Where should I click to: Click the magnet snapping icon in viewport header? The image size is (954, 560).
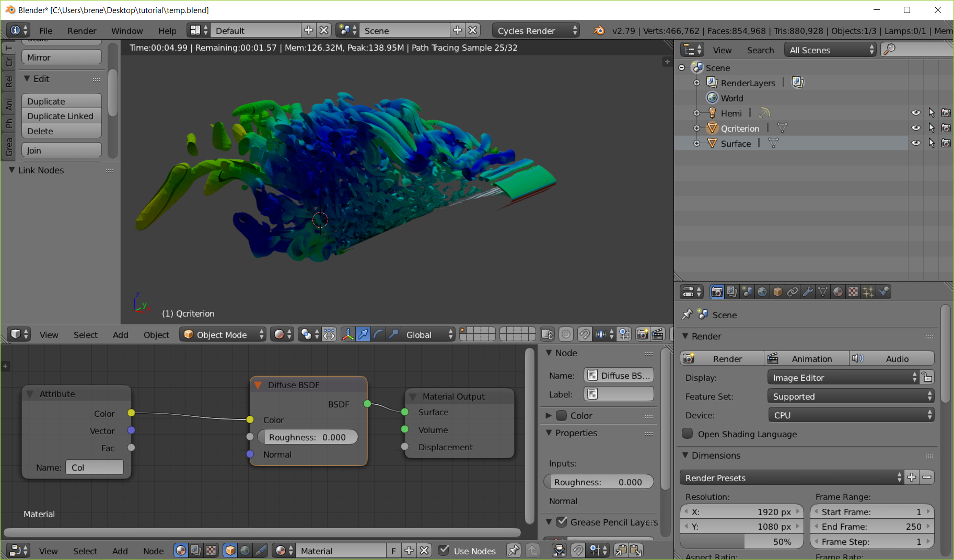coord(585,334)
